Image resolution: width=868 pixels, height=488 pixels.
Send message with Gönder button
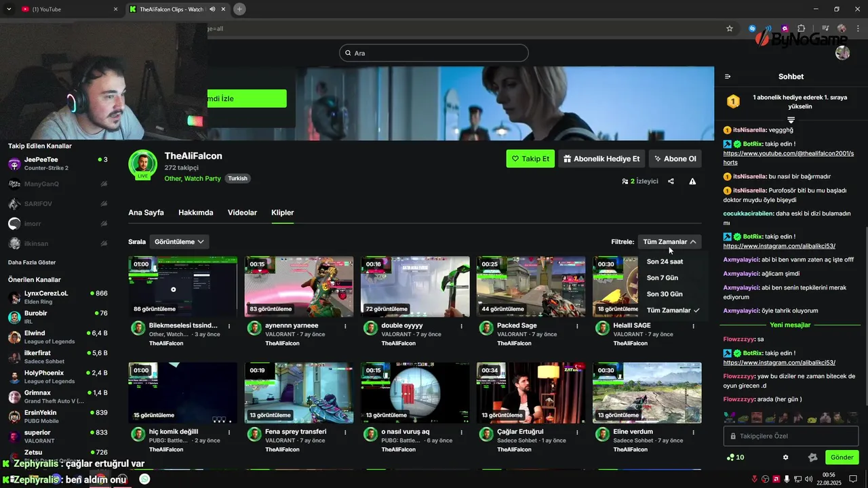tap(842, 457)
